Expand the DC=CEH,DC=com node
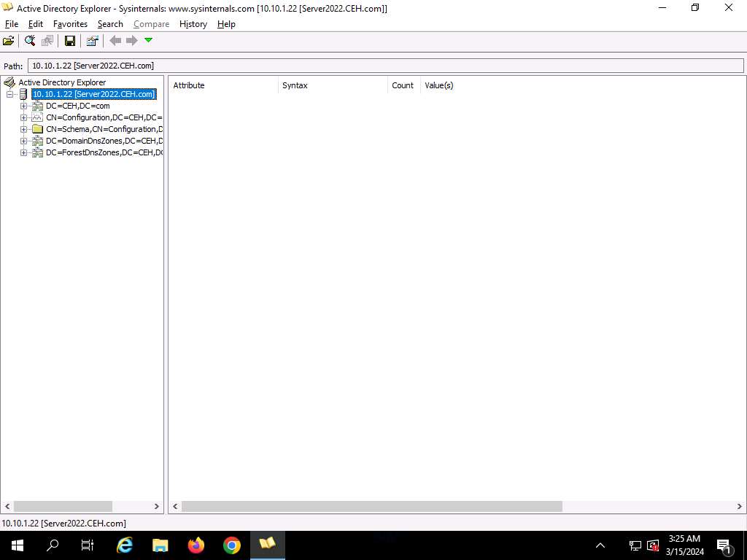 23,106
